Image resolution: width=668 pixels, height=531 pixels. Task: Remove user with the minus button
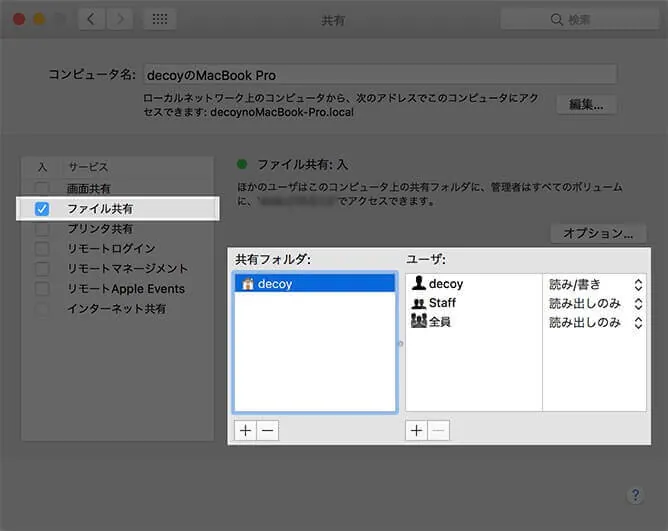[438, 430]
